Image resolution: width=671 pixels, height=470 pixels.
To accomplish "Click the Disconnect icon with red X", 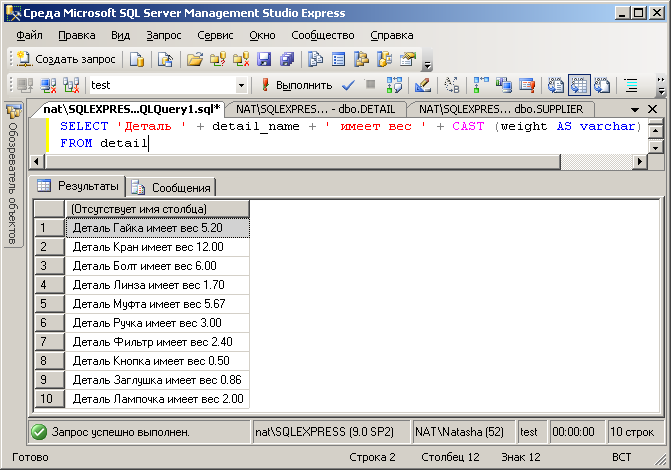I will [48, 85].
